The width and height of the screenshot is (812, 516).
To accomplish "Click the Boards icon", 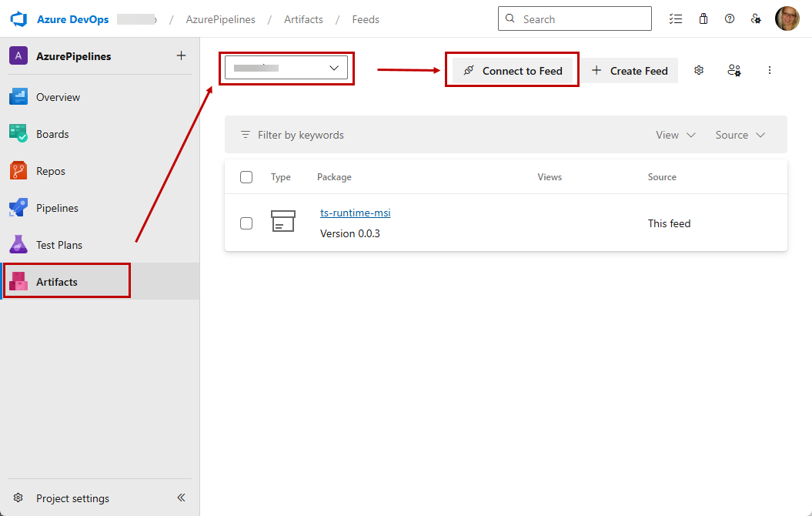I will (x=18, y=133).
